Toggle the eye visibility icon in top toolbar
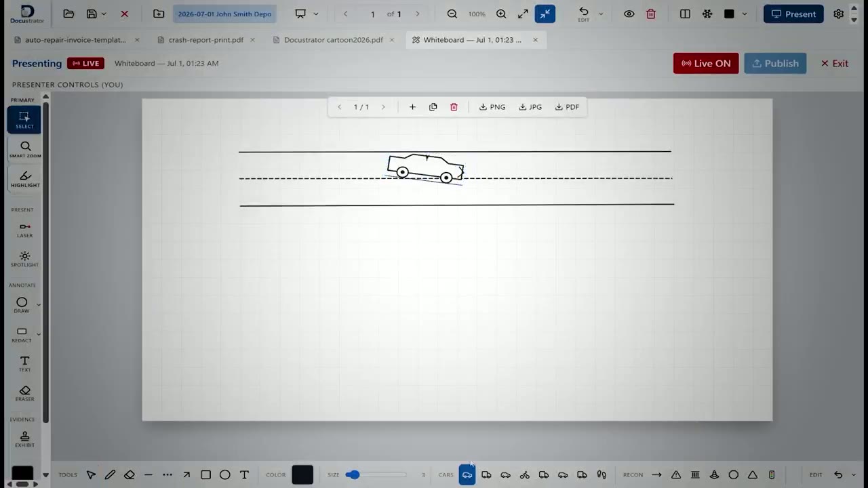This screenshot has width=868, height=488. [x=629, y=14]
